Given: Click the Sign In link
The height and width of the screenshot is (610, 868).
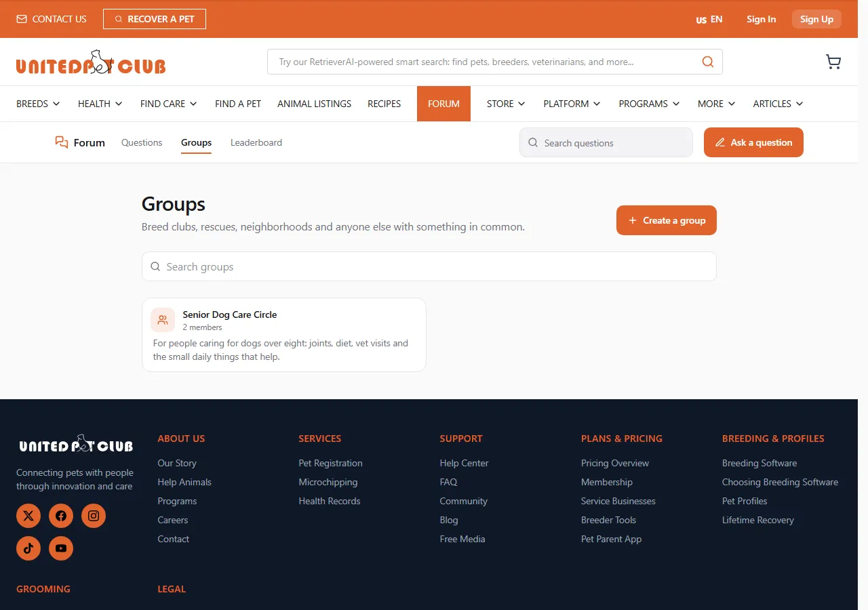Looking at the screenshot, I should pos(762,19).
